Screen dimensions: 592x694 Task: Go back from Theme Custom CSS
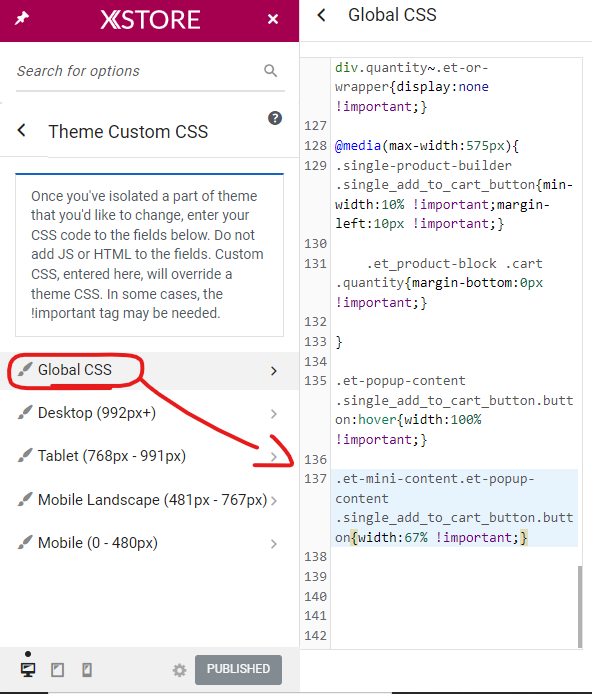pos(21,131)
